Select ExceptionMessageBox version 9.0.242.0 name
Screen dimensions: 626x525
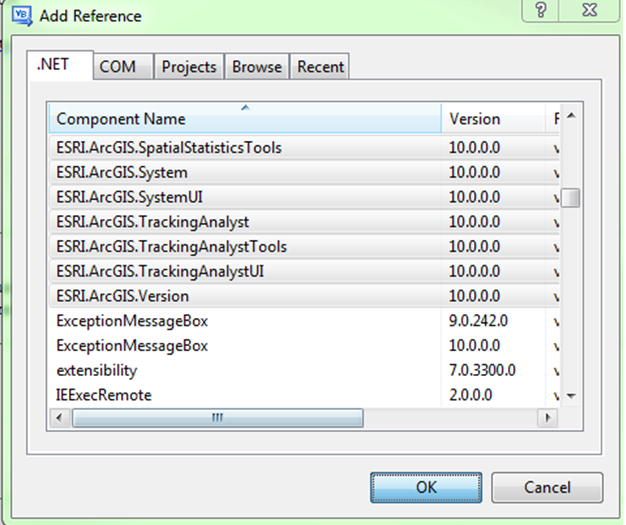pos(132,321)
